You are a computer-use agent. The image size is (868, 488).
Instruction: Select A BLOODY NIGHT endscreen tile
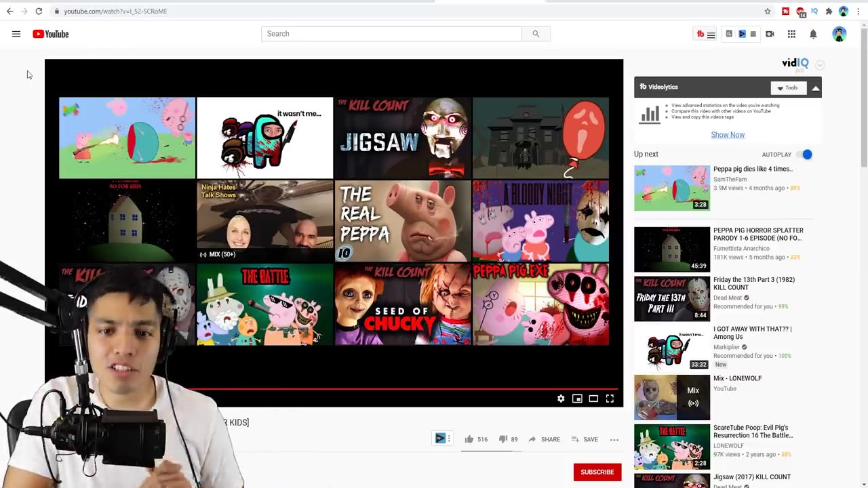click(x=540, y=221)
